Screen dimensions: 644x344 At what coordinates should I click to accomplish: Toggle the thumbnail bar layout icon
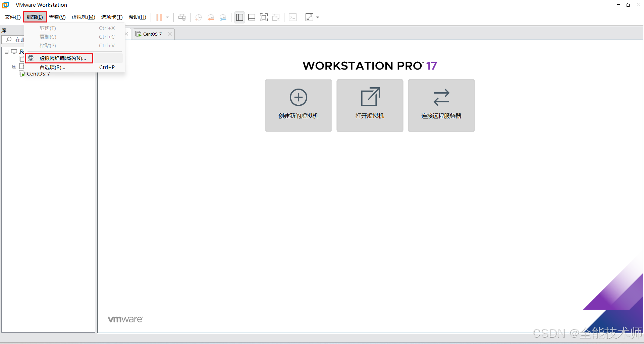(252, 17)
